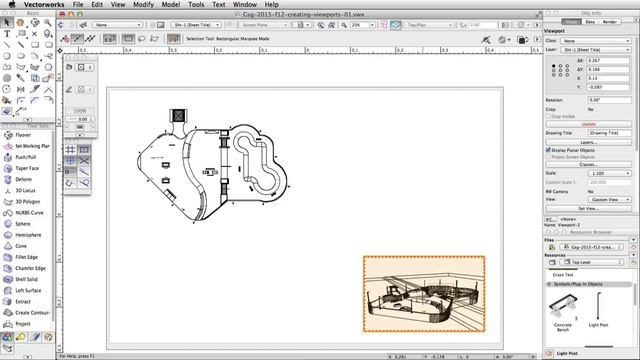The image size is (640, 360).
Task: Toggle Project Screen Objects checkbox
Action: pyautogui.click(x=548, y=157)
